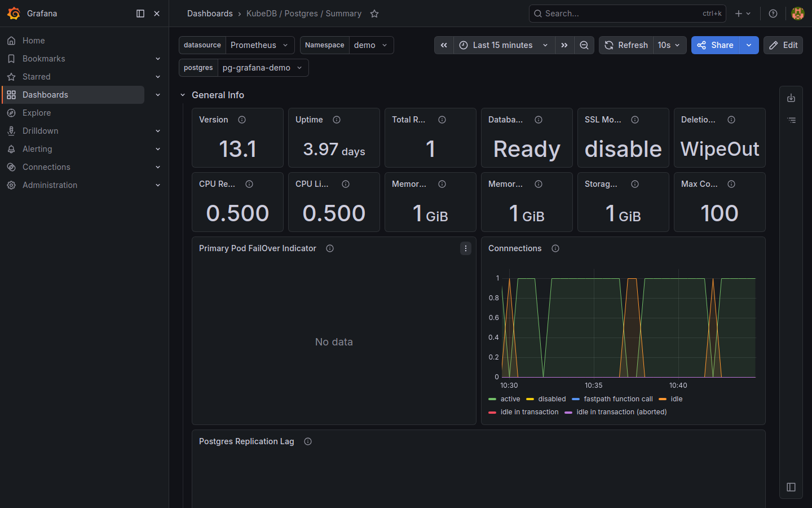The width and height of the screenshot is (812, 508).
Task: Show info for the SSL Mo... panel
Action: click(635, 120)
